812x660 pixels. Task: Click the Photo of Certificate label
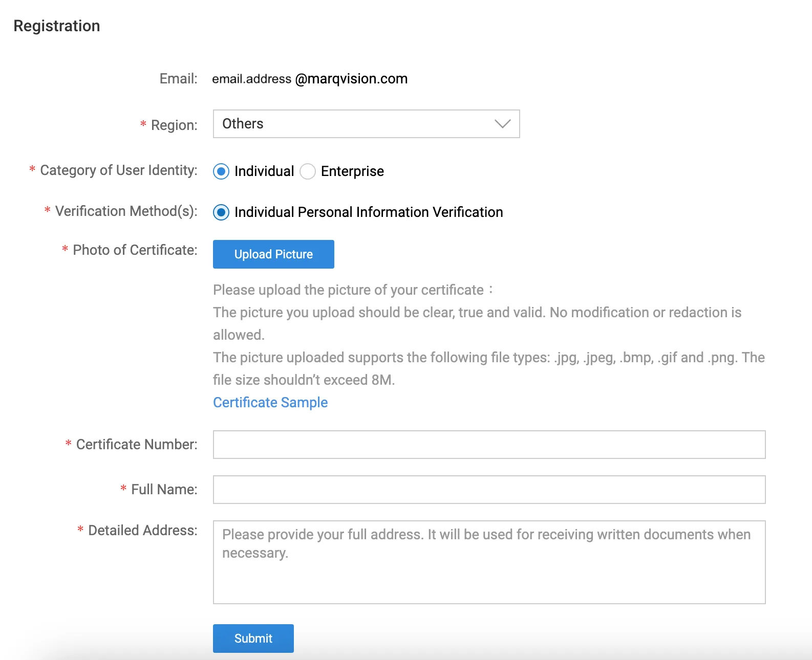[135, 250]
